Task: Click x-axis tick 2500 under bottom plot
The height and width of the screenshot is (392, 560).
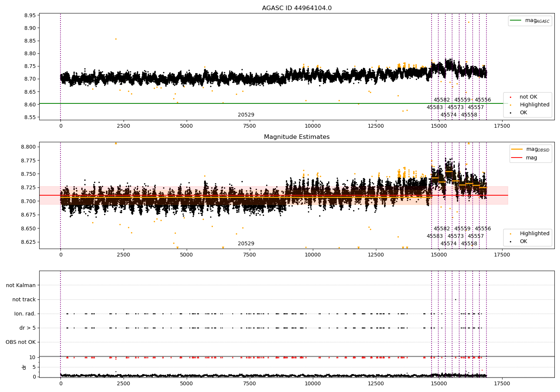Action: point(123,383)
